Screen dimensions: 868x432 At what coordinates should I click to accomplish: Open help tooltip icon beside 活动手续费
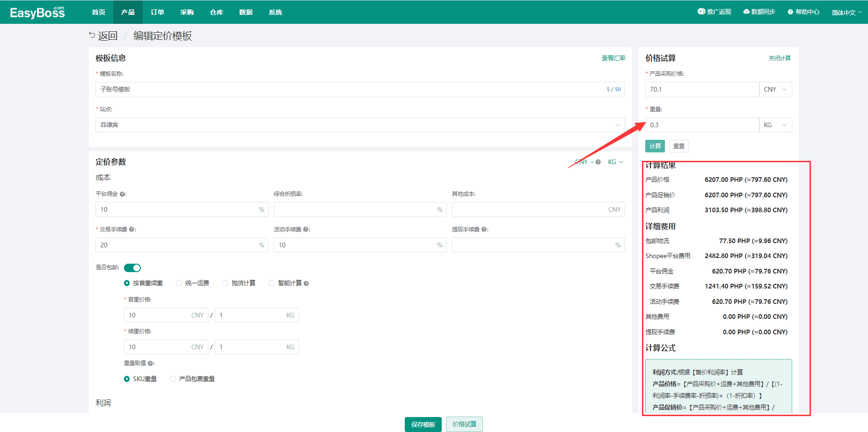pyautogui.click(x=306, y=230)
